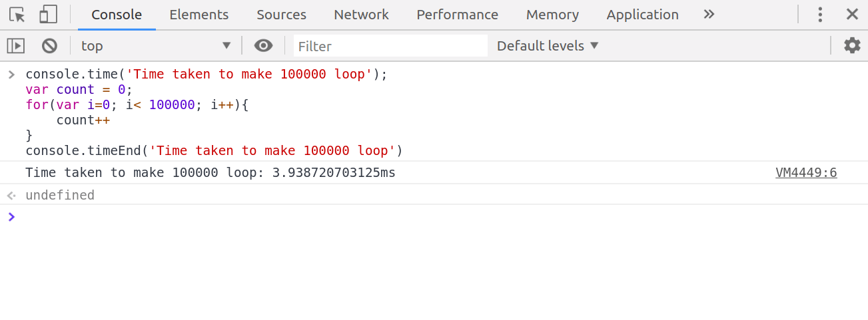This screenshot has height=320, width=868.
Task: Activate the inspect element picker icon
Action: click(17, 15)
